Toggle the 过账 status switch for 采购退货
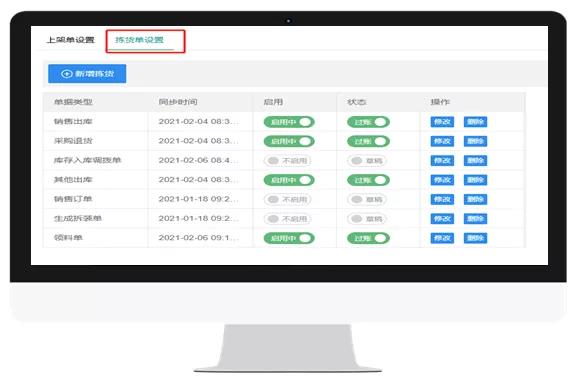 click(x=368, y=141)
